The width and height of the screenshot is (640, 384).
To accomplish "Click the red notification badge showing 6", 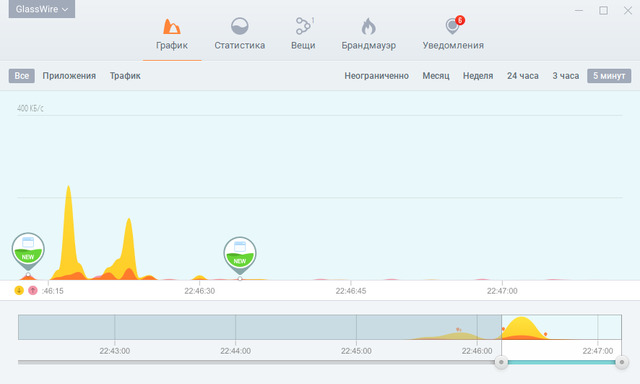I will click(x=460, y=20).
